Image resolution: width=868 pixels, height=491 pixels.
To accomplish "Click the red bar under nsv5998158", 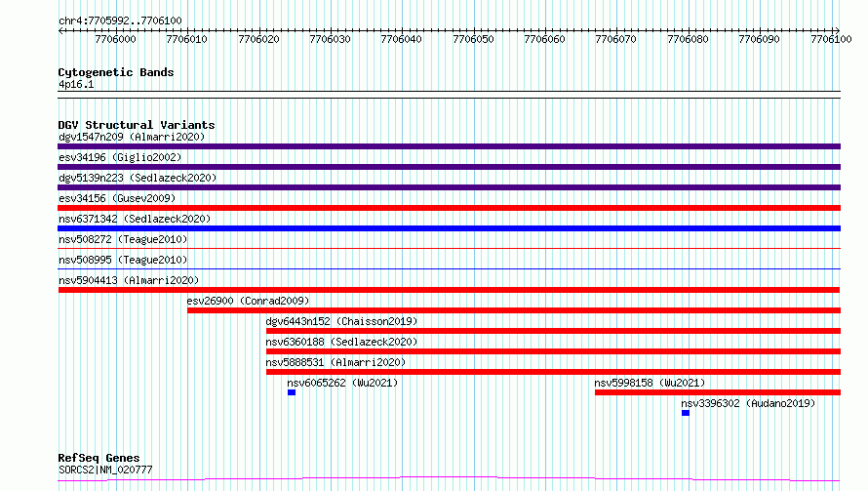I will [x=718, y=392].
